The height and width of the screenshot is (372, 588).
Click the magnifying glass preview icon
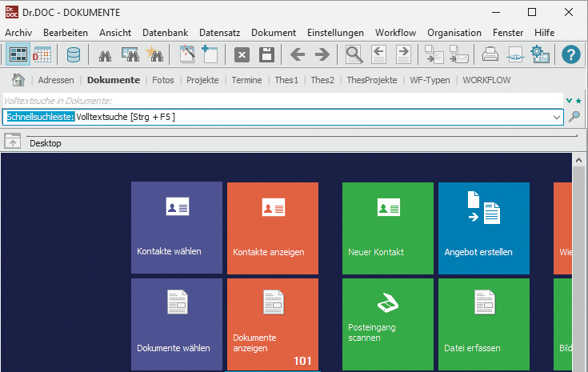pyautogui.click(x=354, y=54)
